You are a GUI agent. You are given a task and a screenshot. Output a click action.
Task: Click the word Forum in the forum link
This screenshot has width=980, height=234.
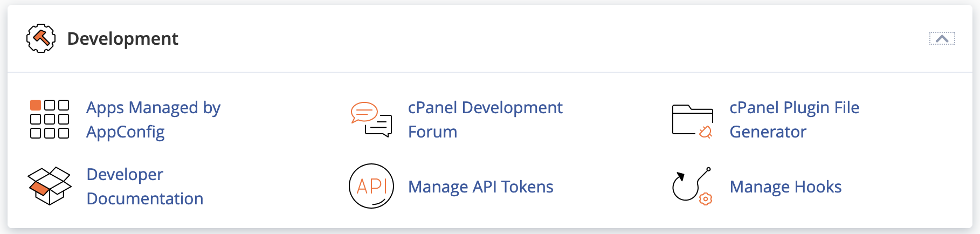pos(432,132)
